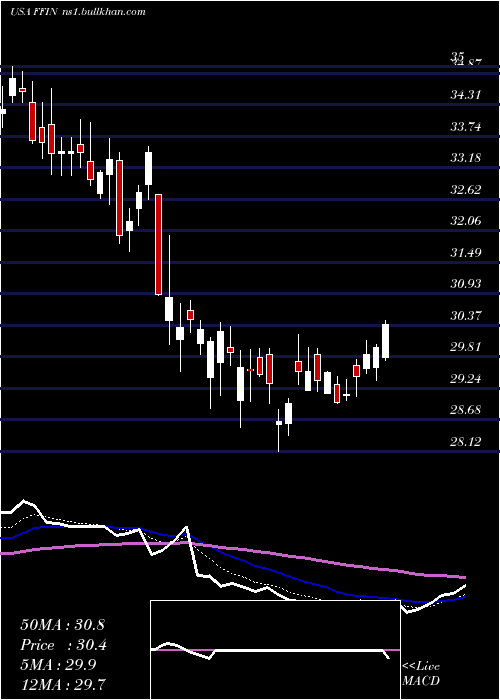Click the 32.62 price axis label

tap(466, 189)
